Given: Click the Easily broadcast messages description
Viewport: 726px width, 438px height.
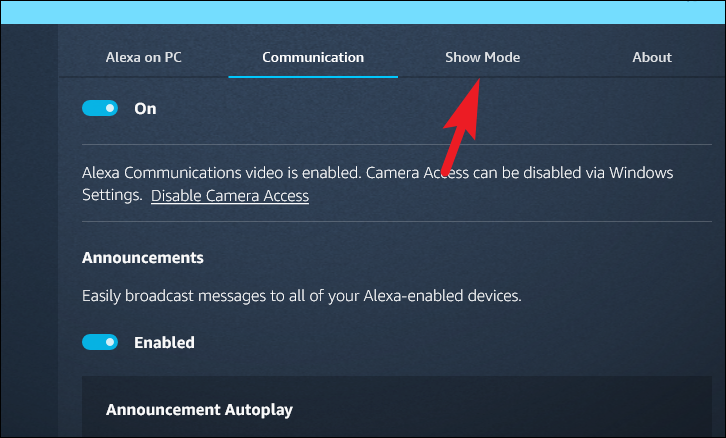Looking at the screenshot, I should pyautogui.click(x=301, y=296).
